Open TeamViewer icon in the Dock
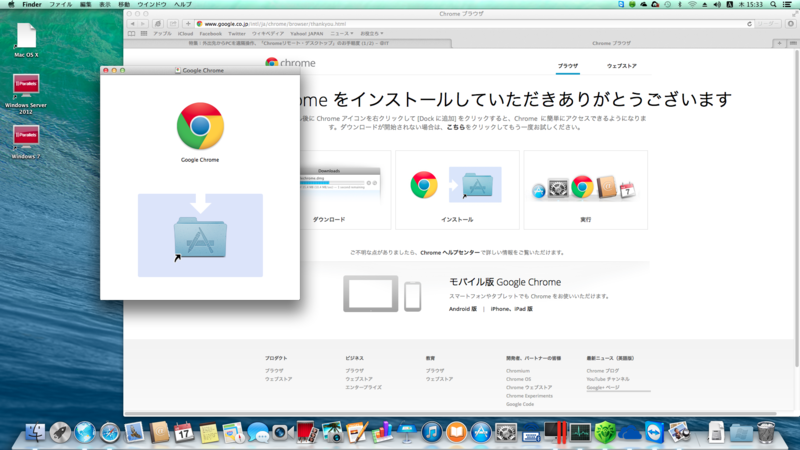Viewport: 800px width, 450px height. [655, 433]
